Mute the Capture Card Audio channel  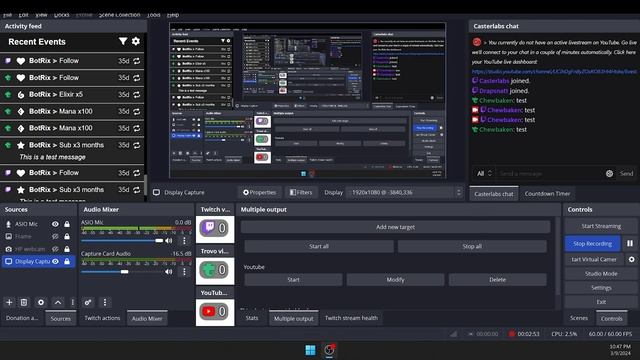169,271
